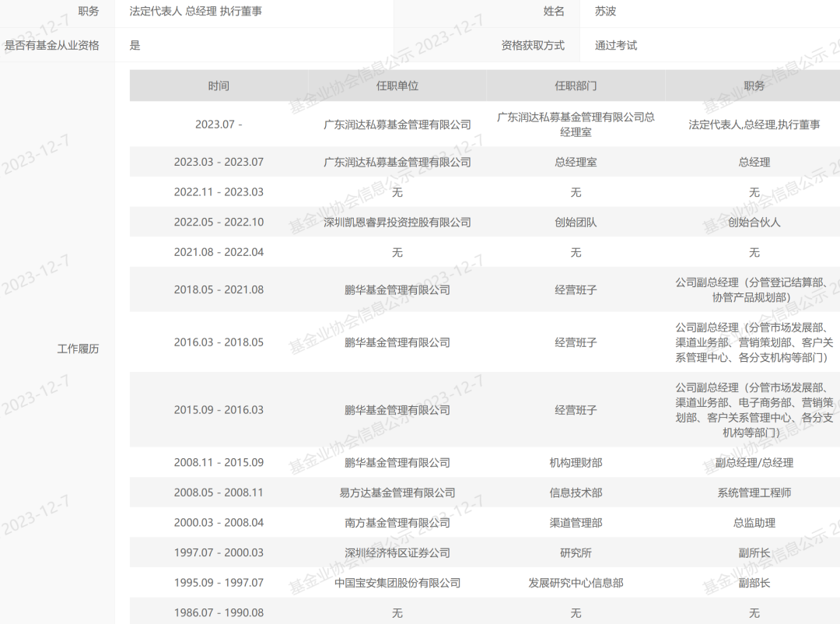Click the 时间 column header

pos(219,86)
